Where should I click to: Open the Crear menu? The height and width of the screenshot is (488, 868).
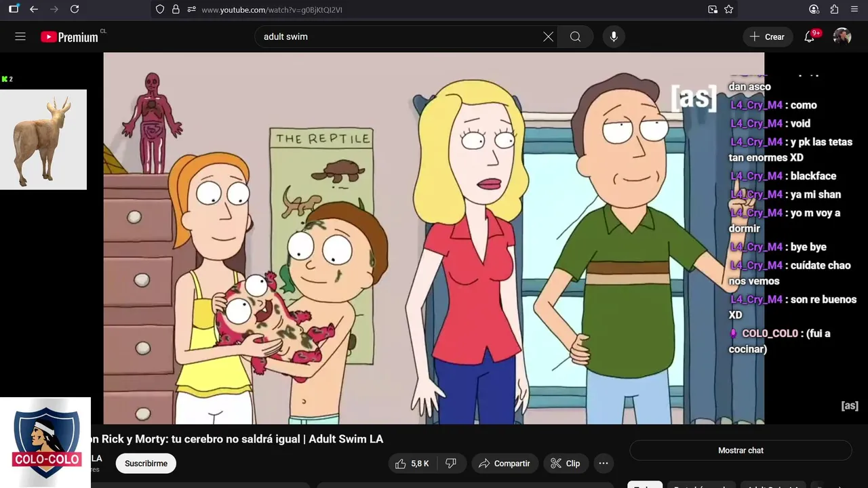767,37
